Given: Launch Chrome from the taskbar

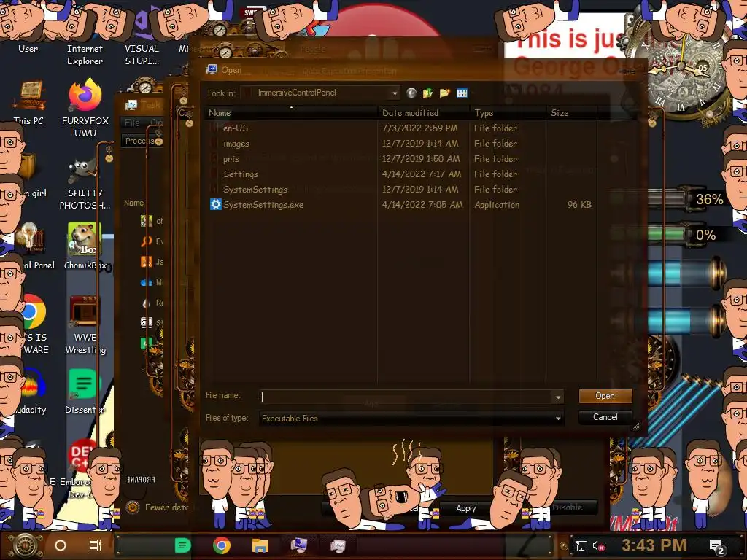Looking at the screenshot, I should tap(222, 545).
